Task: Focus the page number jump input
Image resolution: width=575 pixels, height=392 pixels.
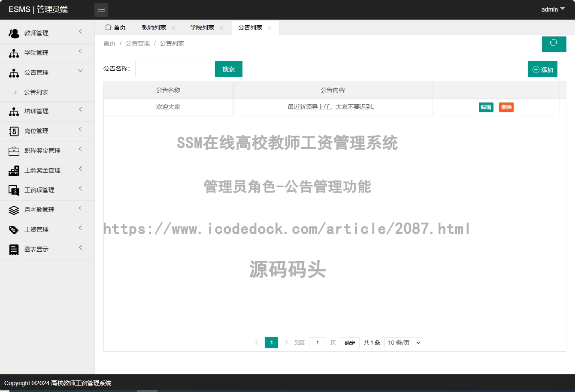Action: (x=318, y=343)
